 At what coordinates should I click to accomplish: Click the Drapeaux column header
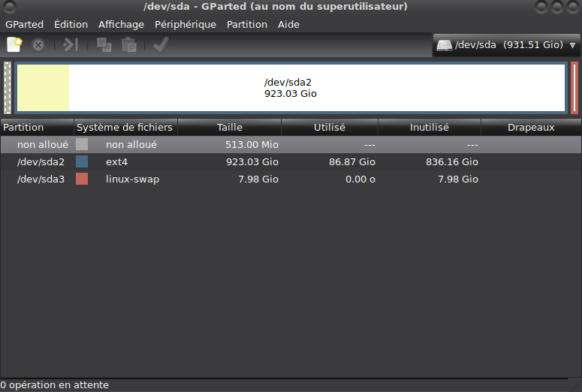pos(531,128)
